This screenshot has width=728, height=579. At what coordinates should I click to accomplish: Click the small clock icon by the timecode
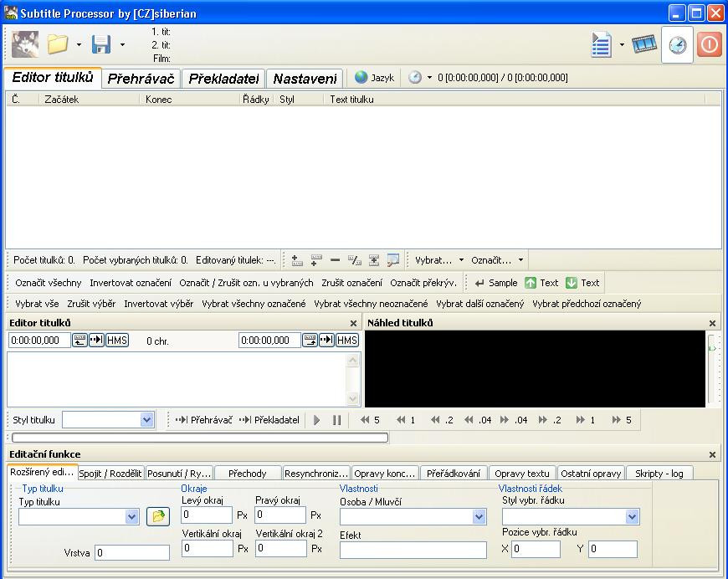[414, 77]
